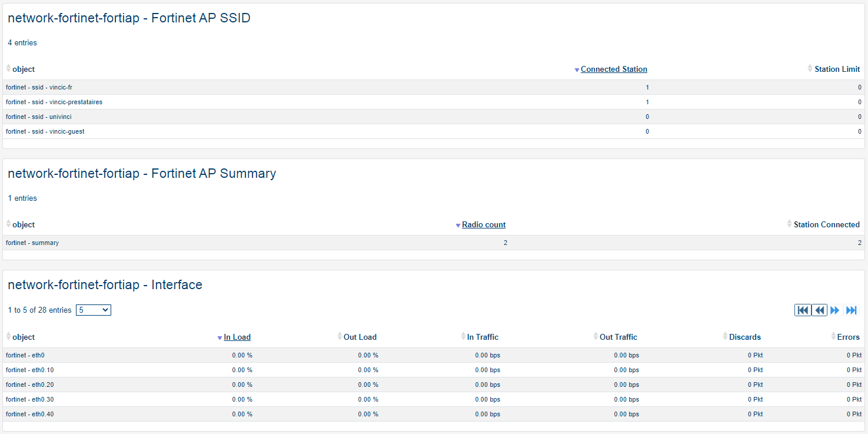Sort Interface table by In Load
Viewport: 868px width, 434px height.
click(x=237, y=337)
